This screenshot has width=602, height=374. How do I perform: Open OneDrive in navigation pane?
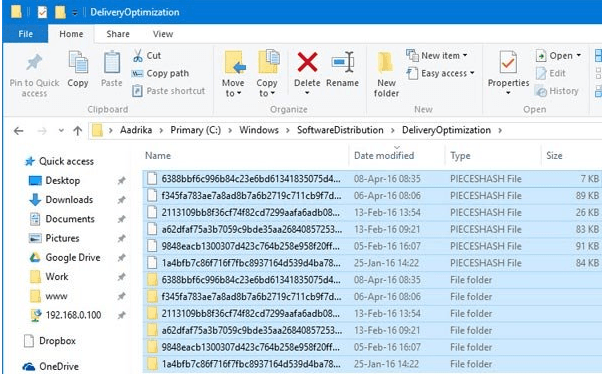point(50,366)
